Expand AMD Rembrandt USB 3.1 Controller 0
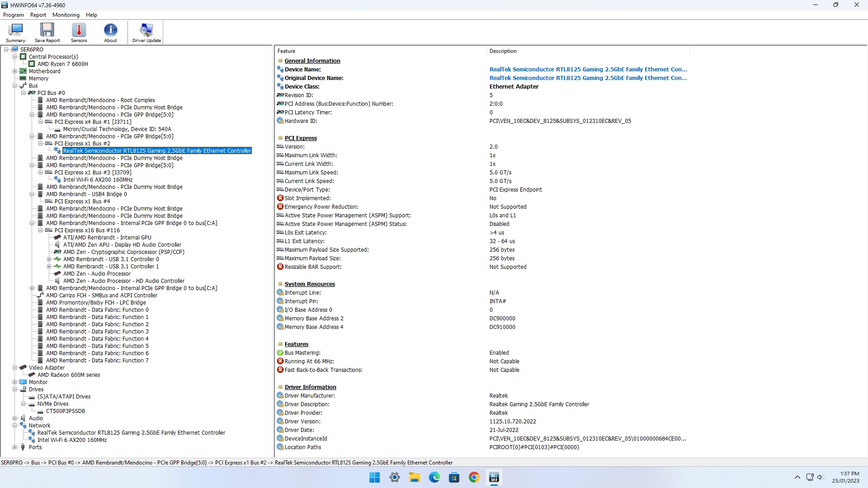 [x=49, y=259]
